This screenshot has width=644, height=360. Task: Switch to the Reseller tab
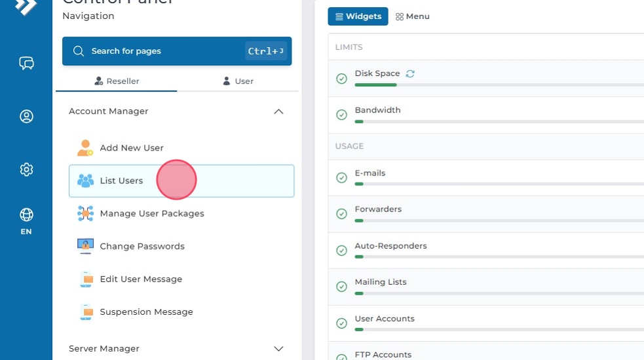tap(117, 81)
